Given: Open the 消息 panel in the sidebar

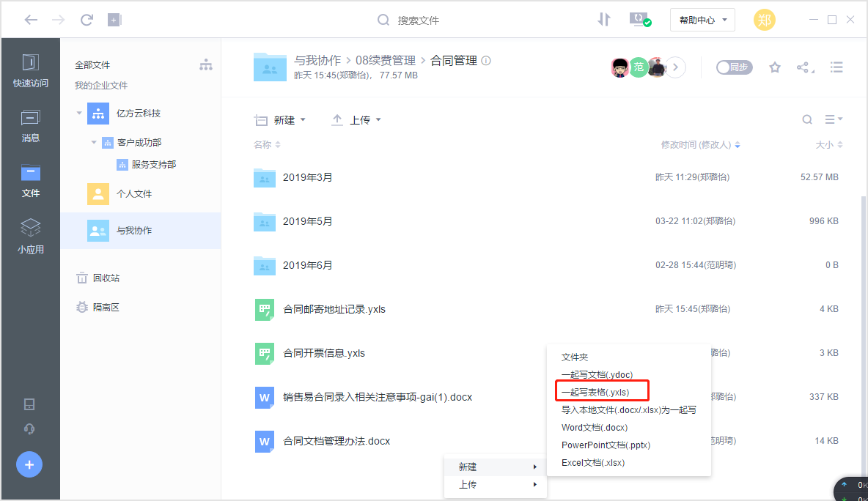Looking at the screenshot, I should [30, 127].
